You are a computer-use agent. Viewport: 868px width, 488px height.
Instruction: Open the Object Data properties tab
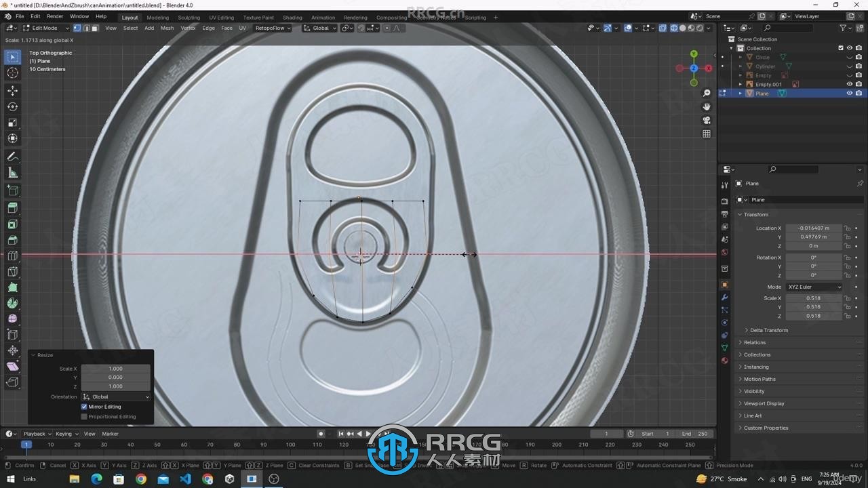click(724, 348)
